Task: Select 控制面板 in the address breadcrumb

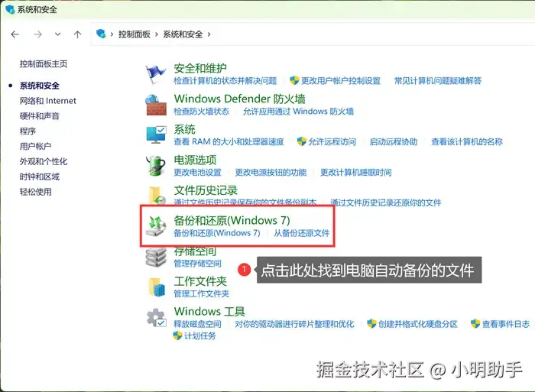Action: (x=135, y=34)
